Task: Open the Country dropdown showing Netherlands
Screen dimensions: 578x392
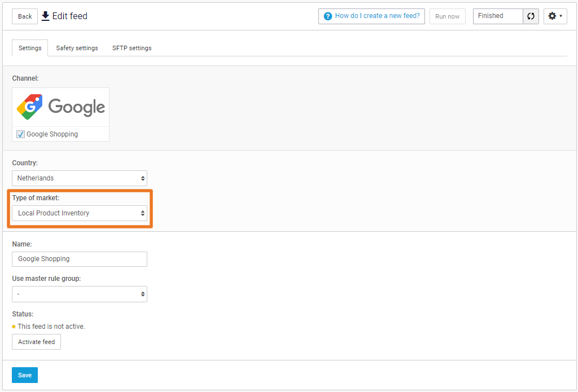Action: [80, 178]
